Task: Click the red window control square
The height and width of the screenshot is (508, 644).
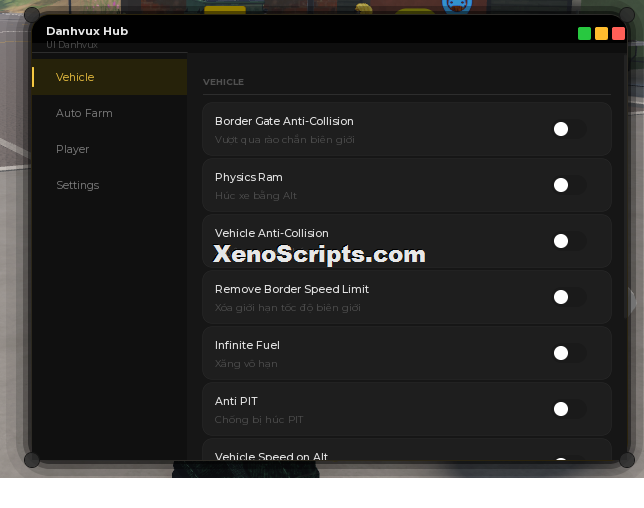Action: click(618, 34)
